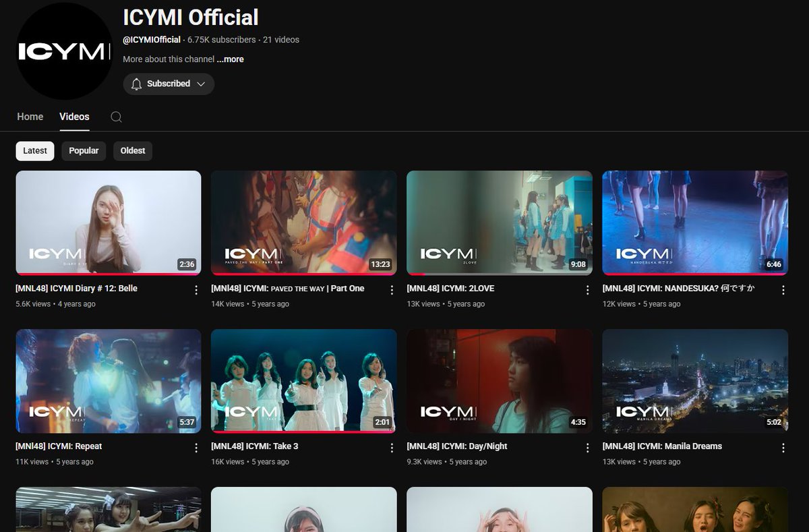
Task: Open more options for Manila Dreams video
Action: (783, 448)
